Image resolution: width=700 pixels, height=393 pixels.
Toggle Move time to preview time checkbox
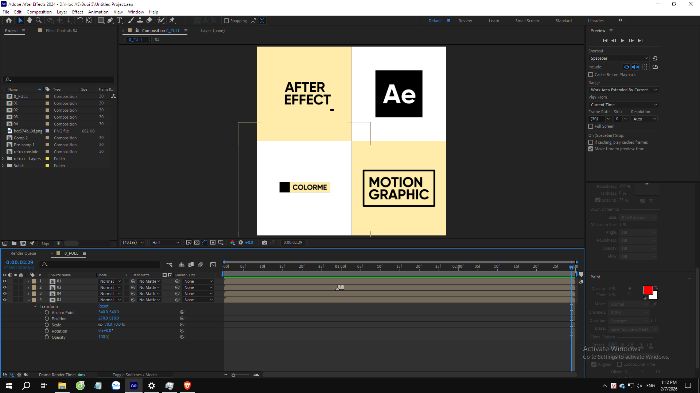click(x=591, y=148)
